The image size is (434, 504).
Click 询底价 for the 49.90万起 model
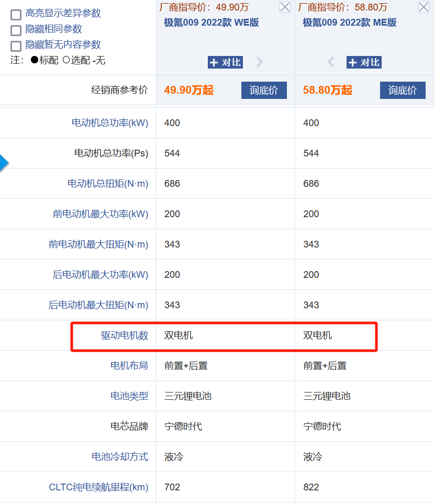tap(264, 91)
